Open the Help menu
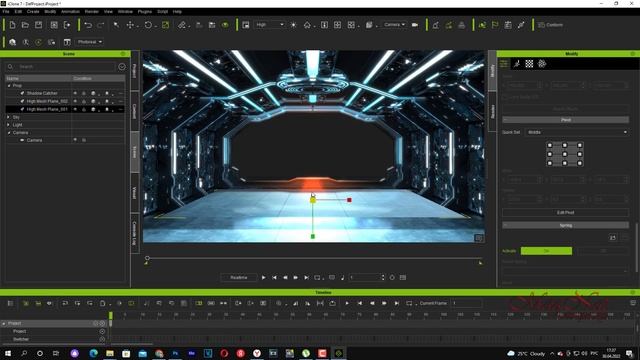The image size is (640, 360). 177,11
